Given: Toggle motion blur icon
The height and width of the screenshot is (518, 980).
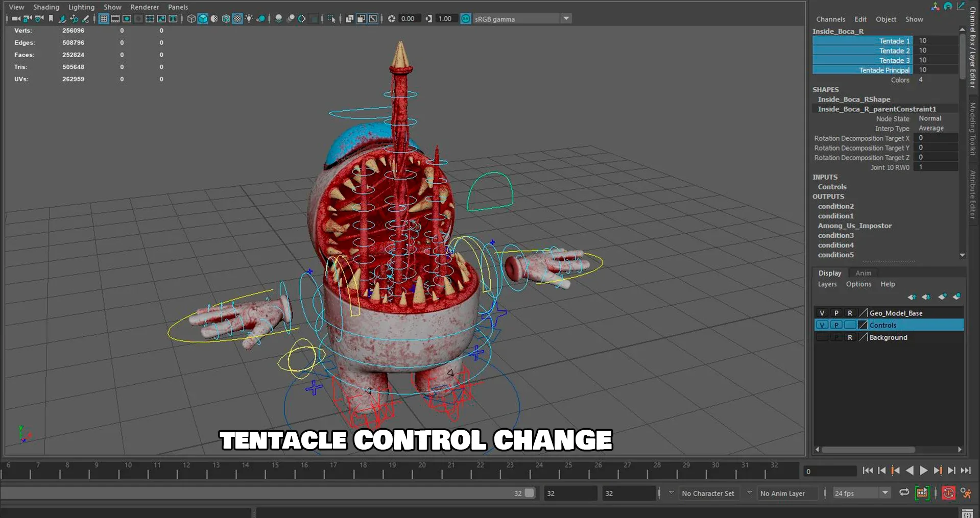Looking at the screenshot, I should coord(291,19).
